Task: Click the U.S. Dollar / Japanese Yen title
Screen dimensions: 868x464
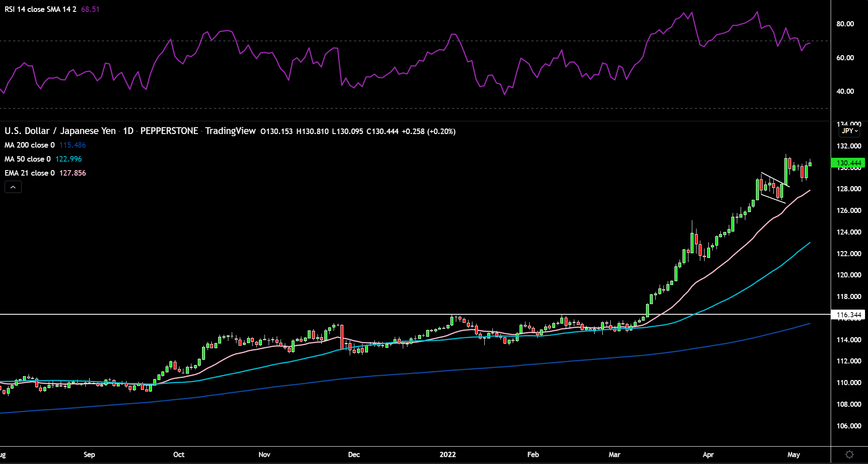Action: click(60, 131)
